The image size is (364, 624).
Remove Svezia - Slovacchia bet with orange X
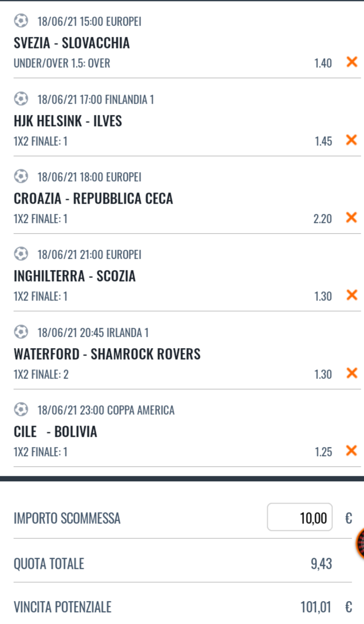point(352,62)
